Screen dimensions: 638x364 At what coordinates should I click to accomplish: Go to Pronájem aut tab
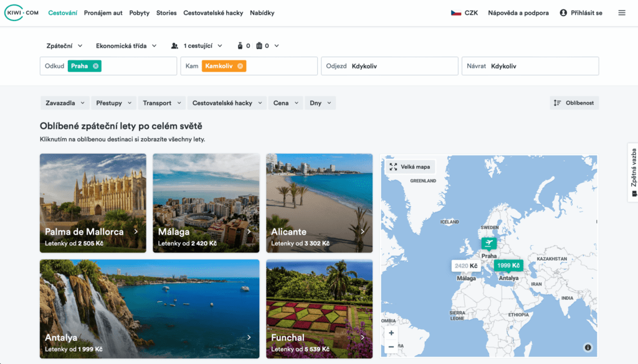pos(103,12)
